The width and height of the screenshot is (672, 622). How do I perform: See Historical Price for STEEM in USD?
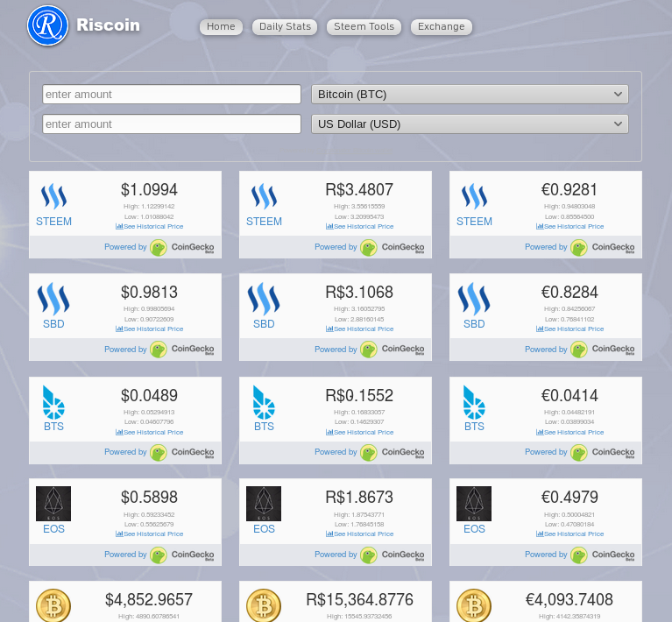149,226
